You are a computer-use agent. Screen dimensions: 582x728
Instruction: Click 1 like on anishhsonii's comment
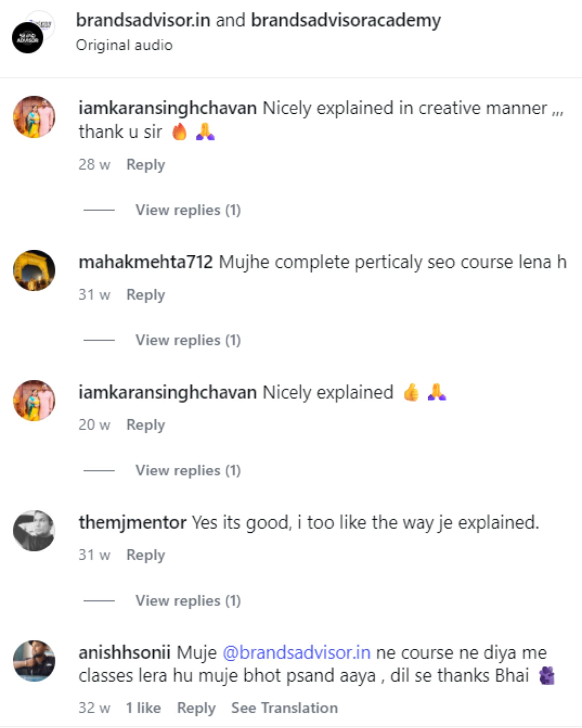tap(142, 707)
